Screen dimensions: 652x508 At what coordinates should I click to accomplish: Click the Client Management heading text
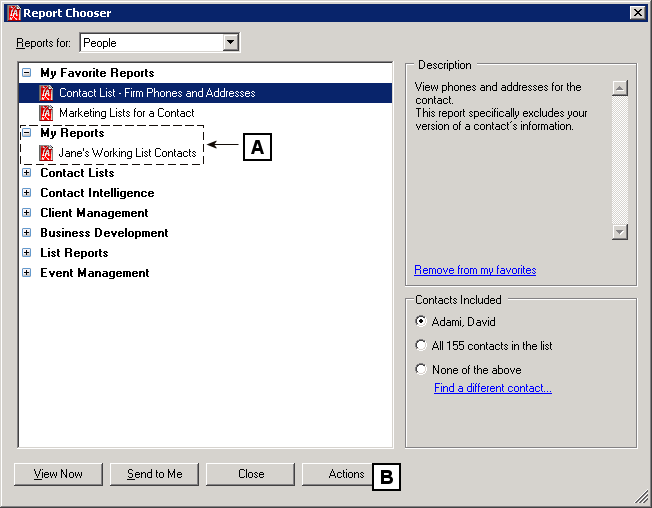tap(94, 213)
